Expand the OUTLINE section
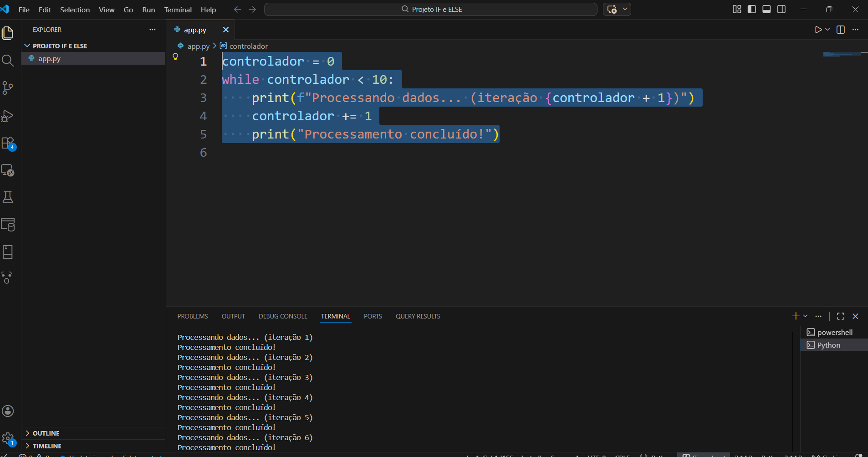 46,433
